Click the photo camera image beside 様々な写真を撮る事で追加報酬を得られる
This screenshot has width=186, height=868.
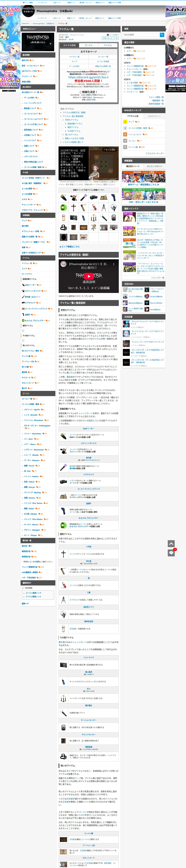pyautogui.click(x=63, y=665)
